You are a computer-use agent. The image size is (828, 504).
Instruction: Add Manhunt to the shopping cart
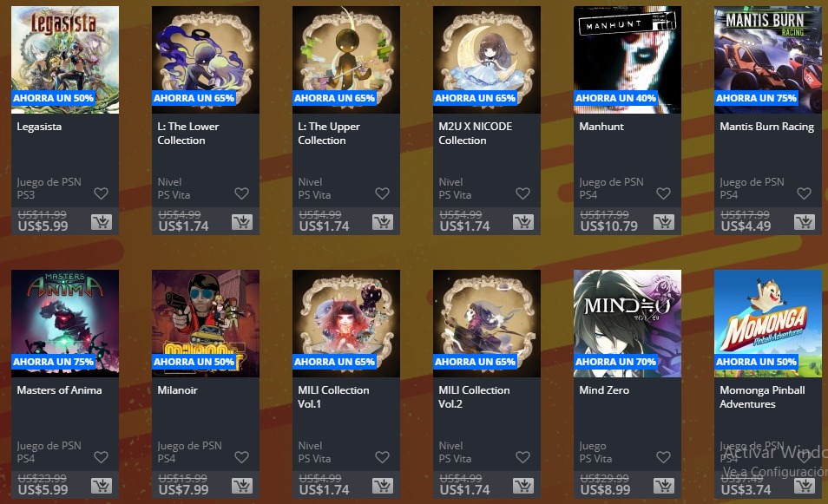pyautogui.click(x=664, y=222)
